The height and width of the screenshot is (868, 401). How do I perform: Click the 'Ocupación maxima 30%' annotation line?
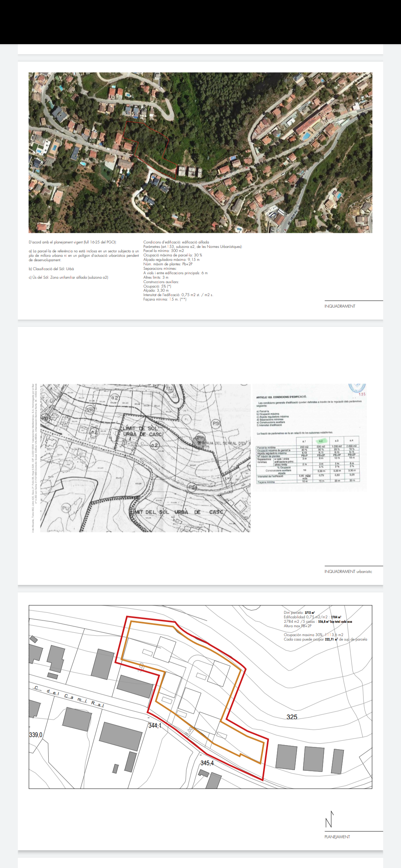point(313,635)
